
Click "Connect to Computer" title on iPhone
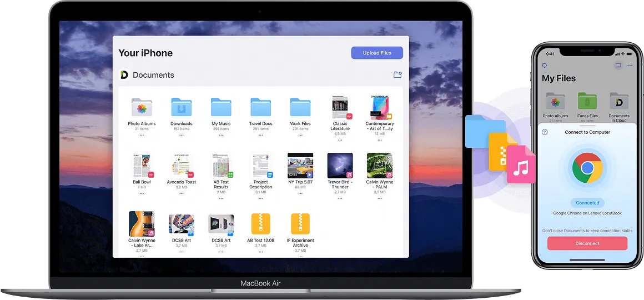point(587,132)
